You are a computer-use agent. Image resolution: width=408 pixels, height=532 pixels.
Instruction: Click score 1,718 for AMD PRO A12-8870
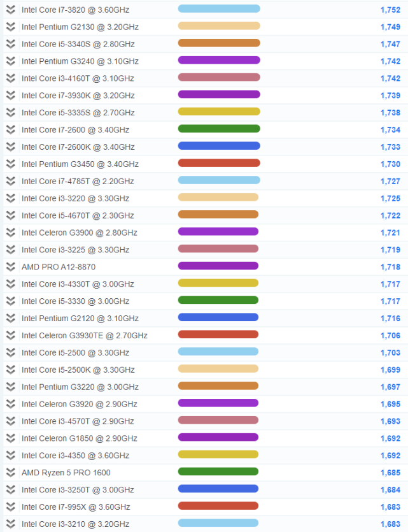click(x=390, y=267)
